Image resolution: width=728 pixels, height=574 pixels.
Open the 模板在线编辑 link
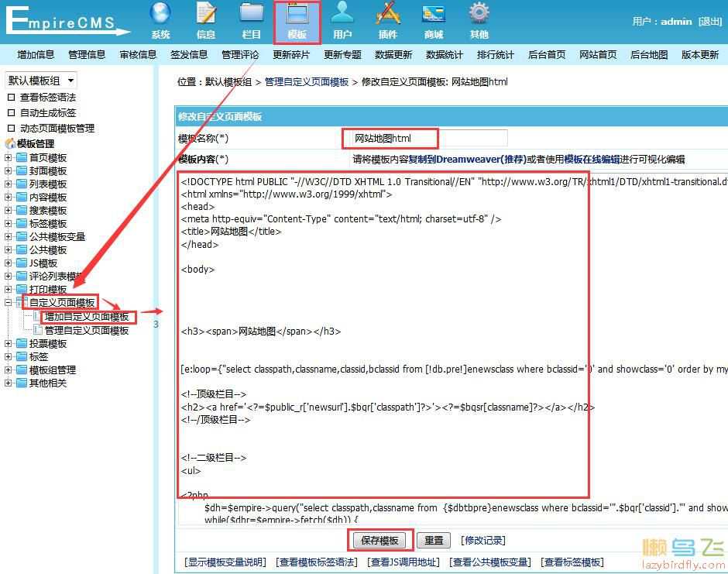coord(592,160)
